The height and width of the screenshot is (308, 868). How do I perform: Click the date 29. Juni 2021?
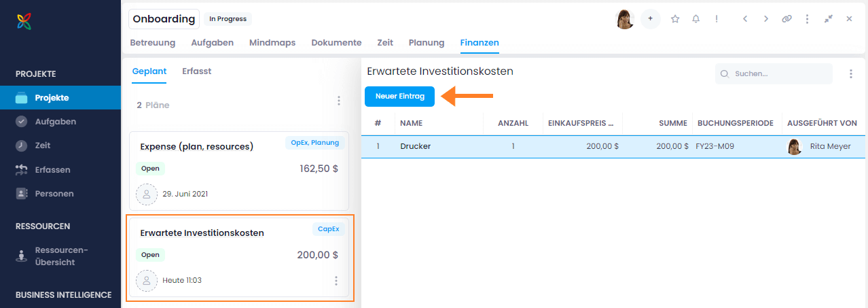coord(185,194)
